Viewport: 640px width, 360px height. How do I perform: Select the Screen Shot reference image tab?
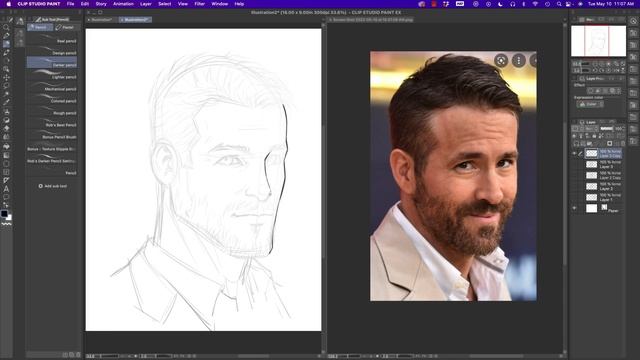(371, 20)
